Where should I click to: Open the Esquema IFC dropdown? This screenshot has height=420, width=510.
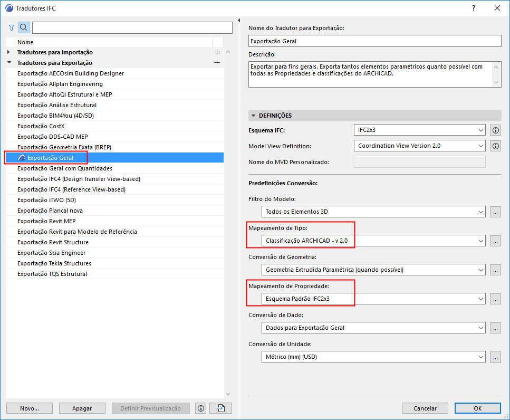pyautogui.click(x=420, y=130)
